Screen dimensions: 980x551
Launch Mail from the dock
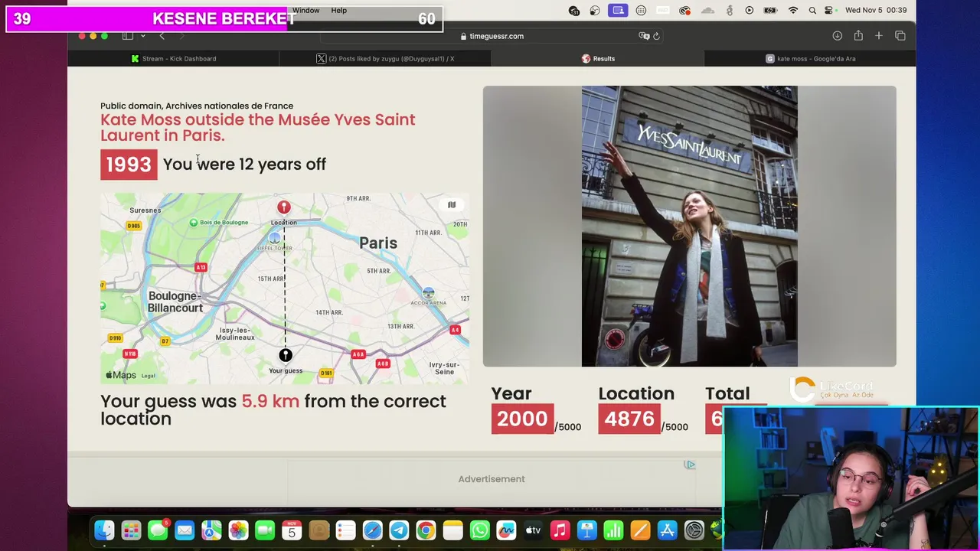[185, 530]
